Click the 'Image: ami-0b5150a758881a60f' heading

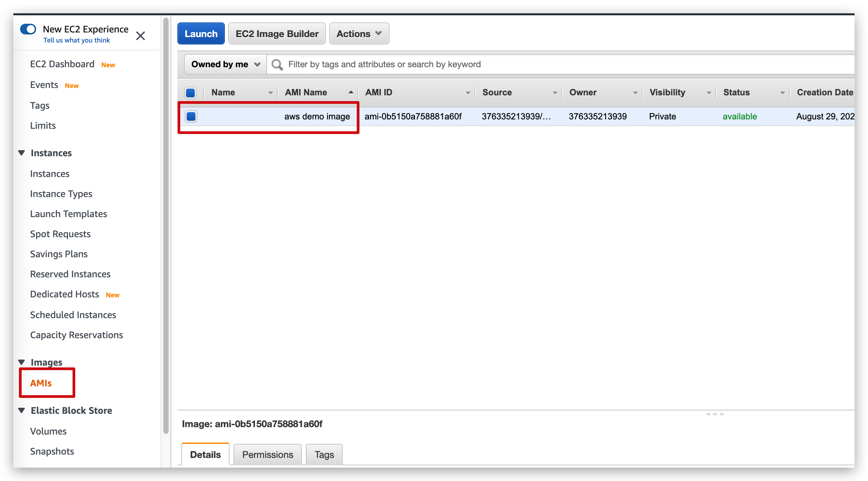click(252, 424)
